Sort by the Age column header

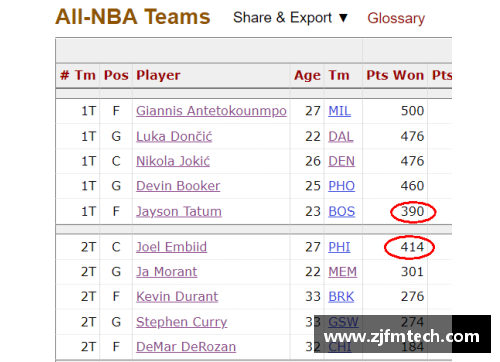tap(307, 75)
